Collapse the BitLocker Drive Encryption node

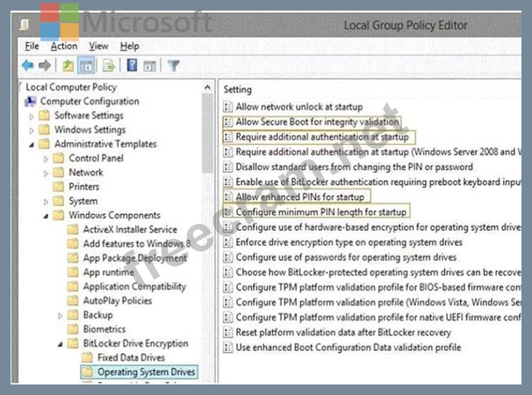pos(60,344)
